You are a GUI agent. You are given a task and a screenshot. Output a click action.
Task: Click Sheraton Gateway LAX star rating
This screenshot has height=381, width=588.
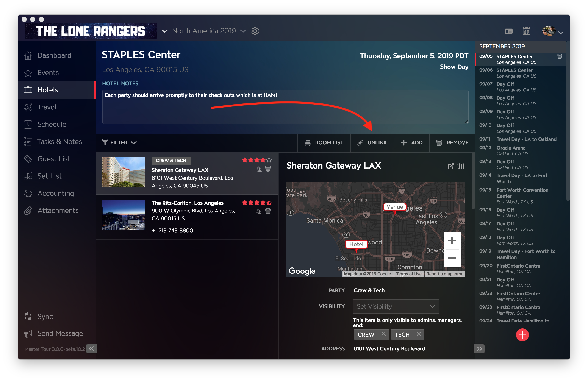click(x=257, y=160)
